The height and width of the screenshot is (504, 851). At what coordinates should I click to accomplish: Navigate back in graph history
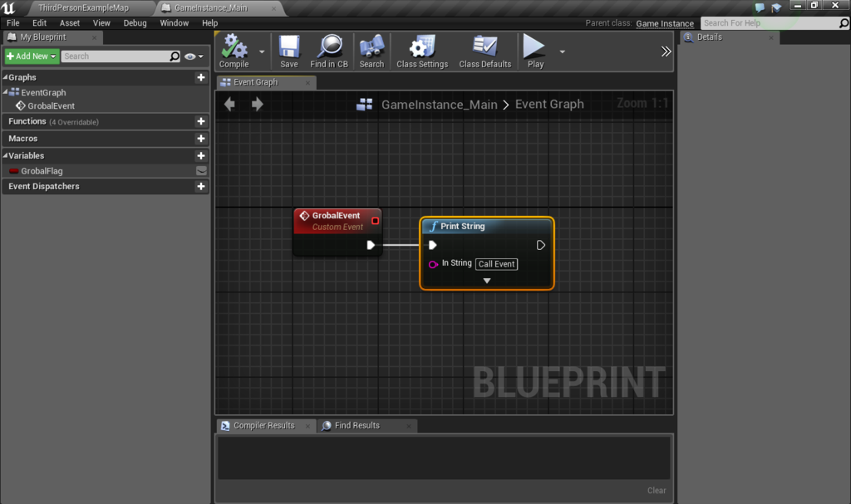click(x=229, y=104)
